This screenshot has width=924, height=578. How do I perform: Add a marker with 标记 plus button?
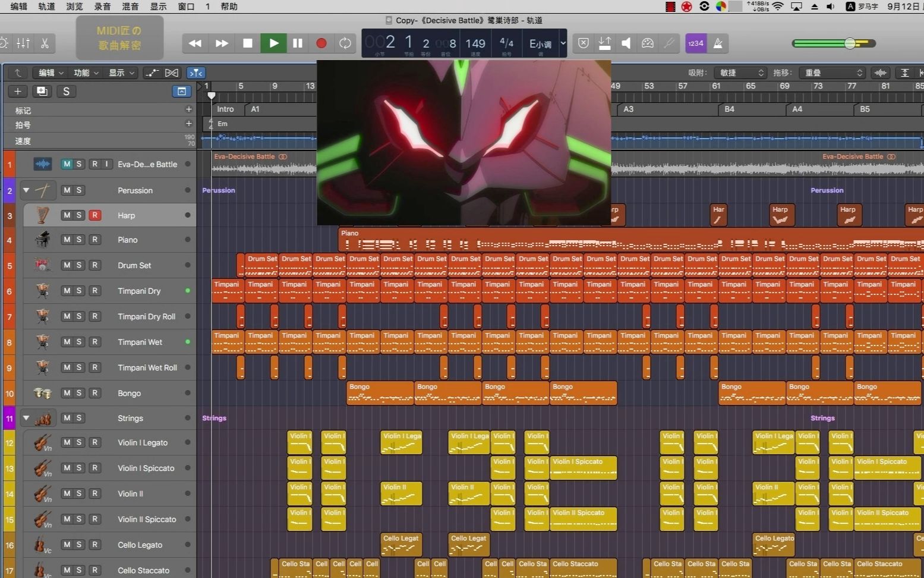(188, 109)
